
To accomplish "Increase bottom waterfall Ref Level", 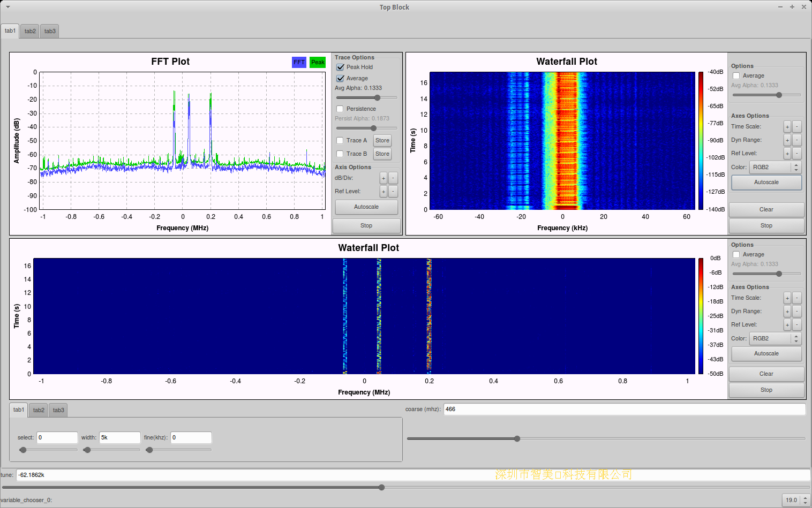I will coord(787,325).
